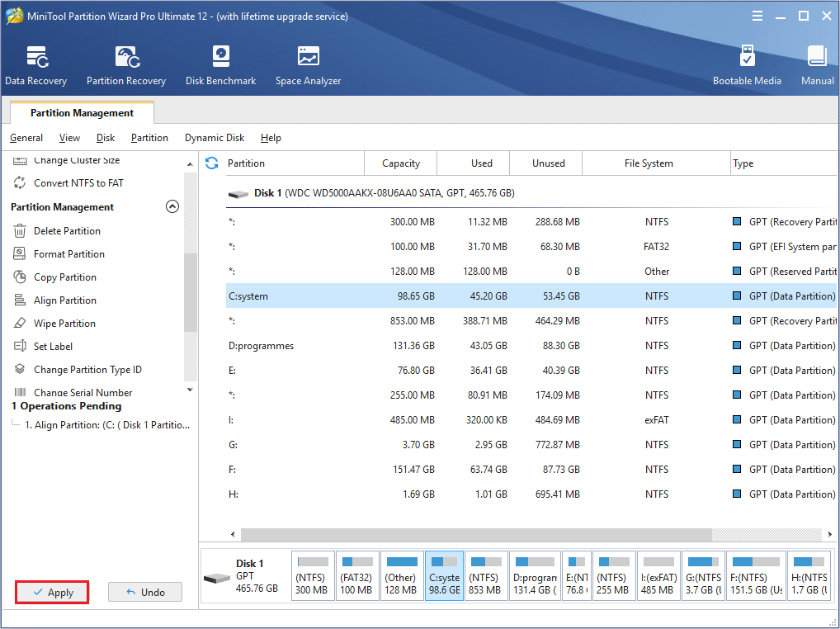Click (FAT32) 100 MB block in disk map
The width and height of the screenshot is (840, 629).
click(357, 576)
